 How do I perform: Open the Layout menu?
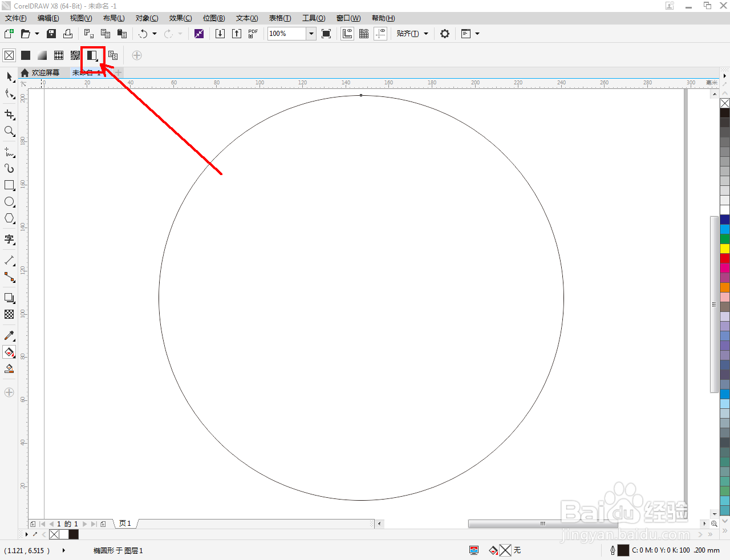coord(114,18)
